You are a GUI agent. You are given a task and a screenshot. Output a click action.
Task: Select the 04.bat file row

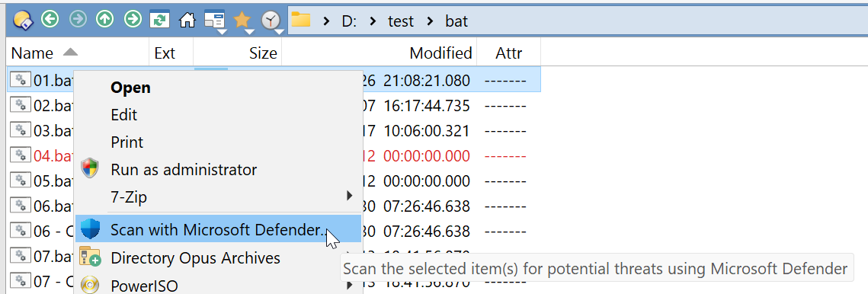tap(274, 155)
